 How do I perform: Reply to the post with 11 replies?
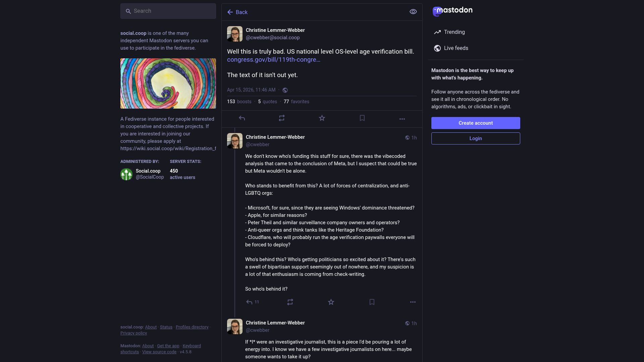(x=252, y=302)
